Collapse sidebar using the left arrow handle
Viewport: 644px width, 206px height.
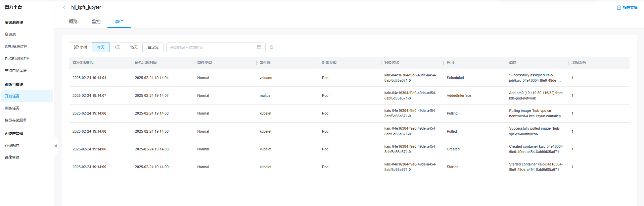[x=56, y=146]
